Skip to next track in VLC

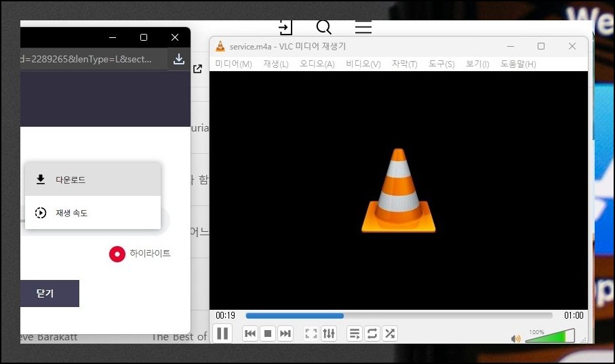(285, 333)
